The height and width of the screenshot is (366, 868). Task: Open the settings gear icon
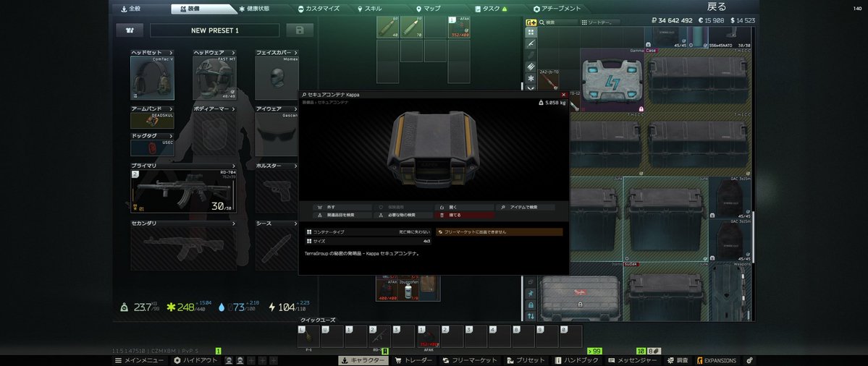coord(749,360)
